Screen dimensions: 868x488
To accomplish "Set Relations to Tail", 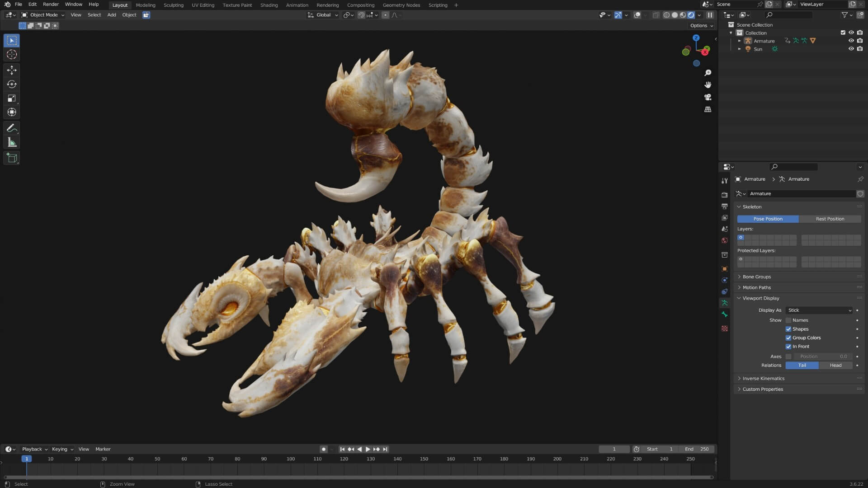I will pos(802,366).
